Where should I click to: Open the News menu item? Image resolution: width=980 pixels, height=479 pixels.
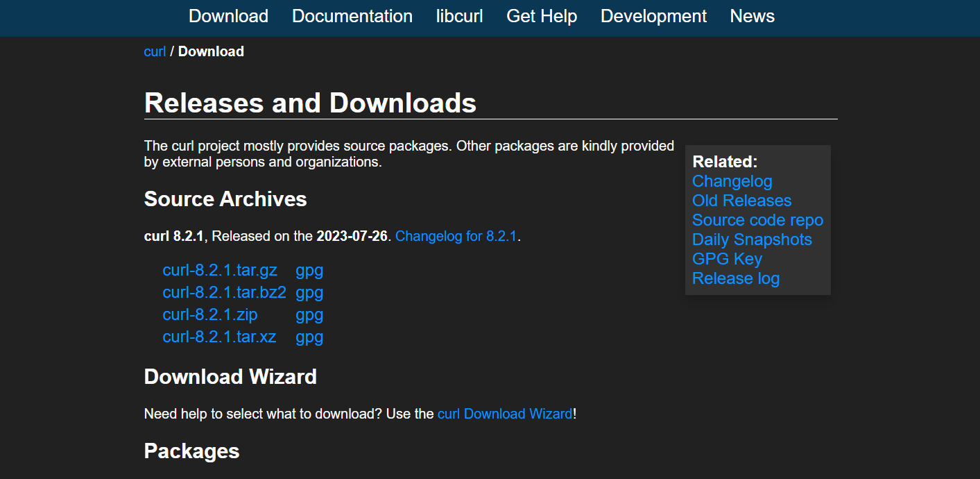(x=752, y=16)
